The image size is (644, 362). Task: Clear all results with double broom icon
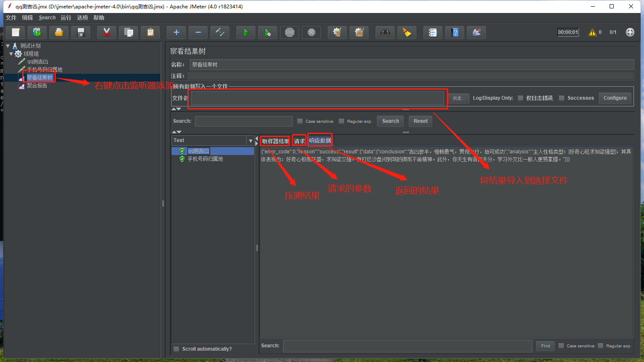click(x=359, y=32)
